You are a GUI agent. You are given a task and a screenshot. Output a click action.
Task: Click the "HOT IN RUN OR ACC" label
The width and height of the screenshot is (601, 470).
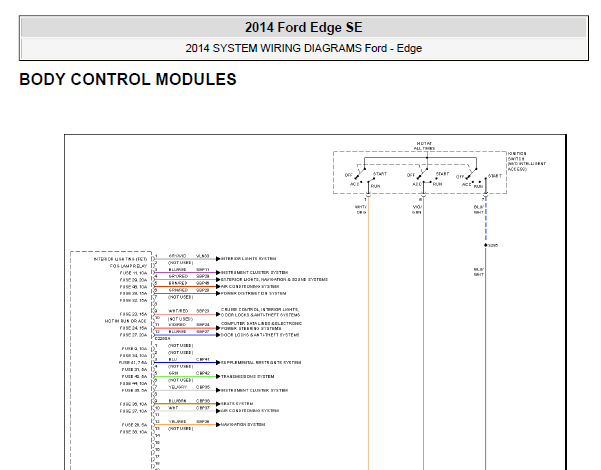[126, 321]
